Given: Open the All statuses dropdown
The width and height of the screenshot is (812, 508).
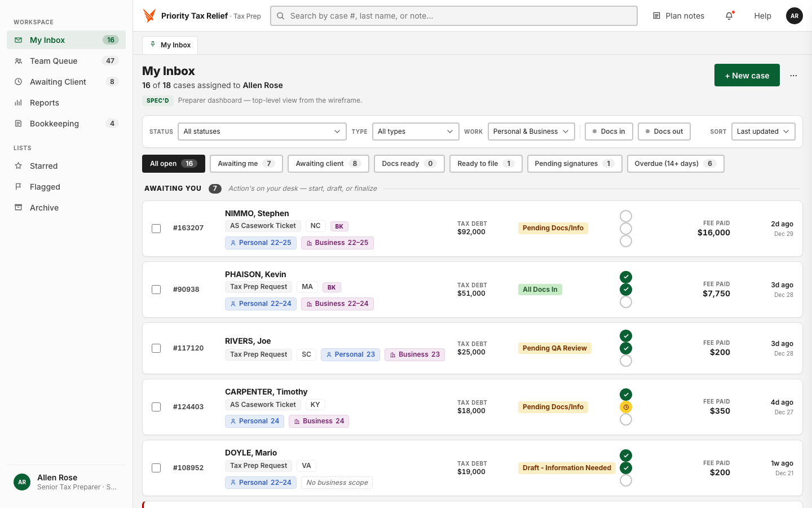Looking at the screenshot, I should (262, 132).
